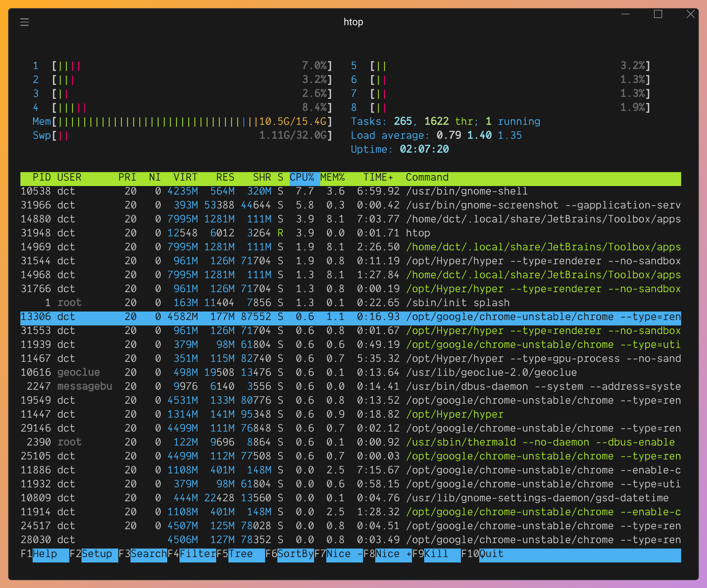Click the S state column header
The image size is (707, 588).
click(280, 177)
